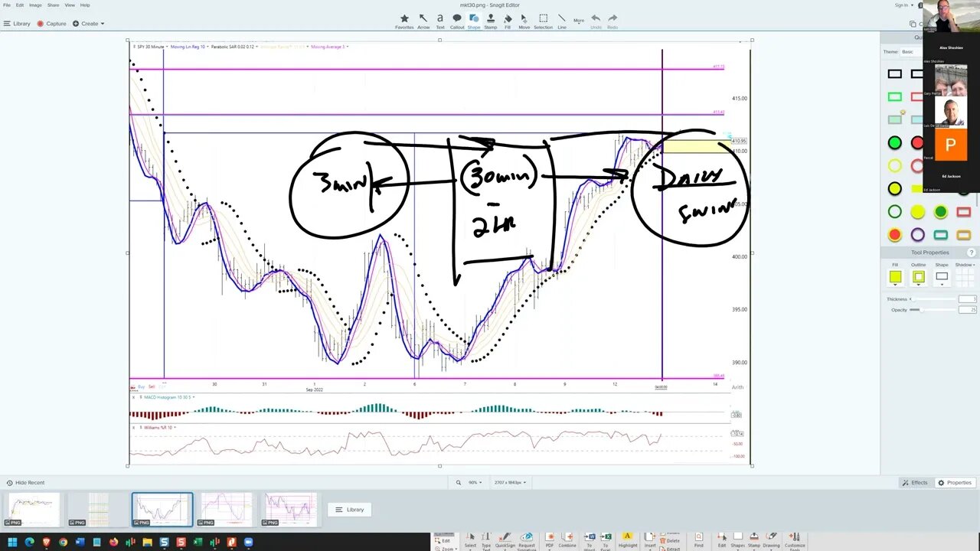Choose the purple outlined circle style
Viewport: 980px width, 551px height.
[917, 235]
